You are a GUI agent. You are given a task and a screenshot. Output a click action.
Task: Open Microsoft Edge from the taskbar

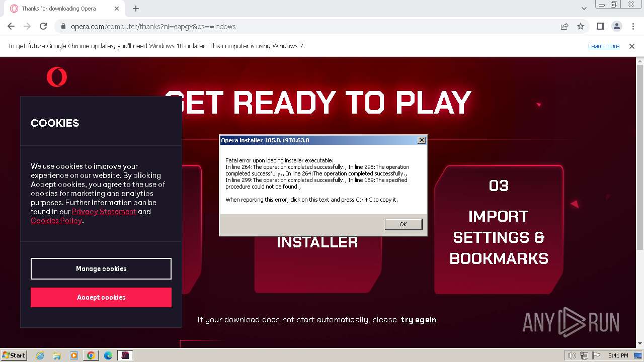pyautogui.click(x=108, y=355)
